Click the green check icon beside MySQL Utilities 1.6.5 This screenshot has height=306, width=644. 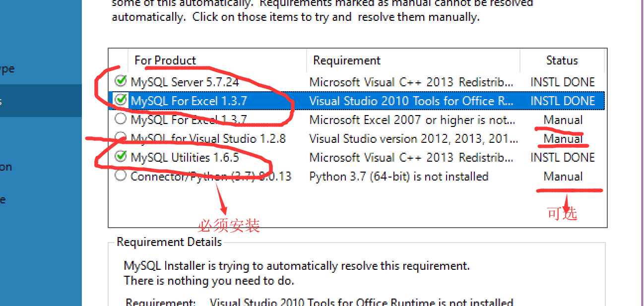tap(121, 157)
